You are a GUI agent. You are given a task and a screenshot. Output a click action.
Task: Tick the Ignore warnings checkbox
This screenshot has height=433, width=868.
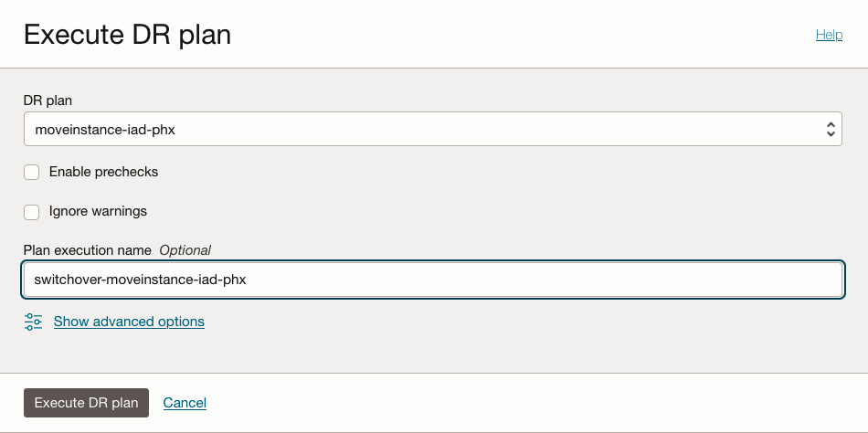click(x=32, y=212)
